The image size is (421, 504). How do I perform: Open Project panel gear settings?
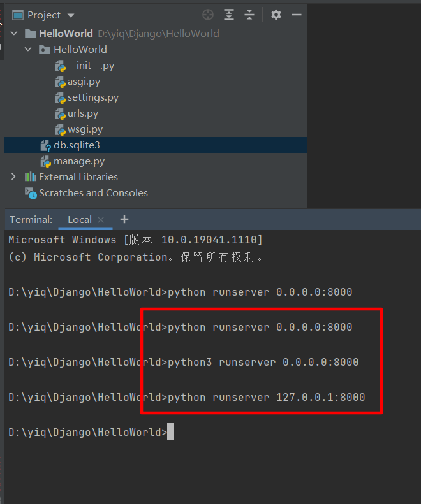[x=276, y=15]
